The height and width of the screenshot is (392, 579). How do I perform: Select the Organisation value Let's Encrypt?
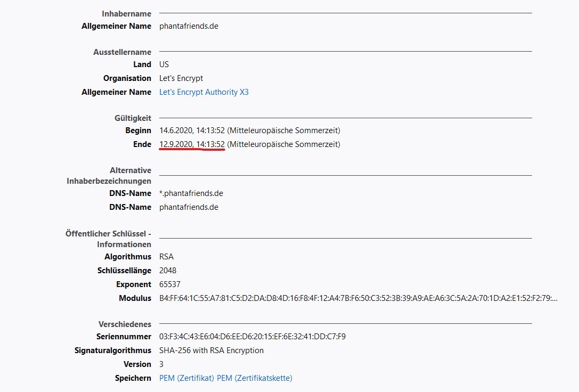(181, 78)
